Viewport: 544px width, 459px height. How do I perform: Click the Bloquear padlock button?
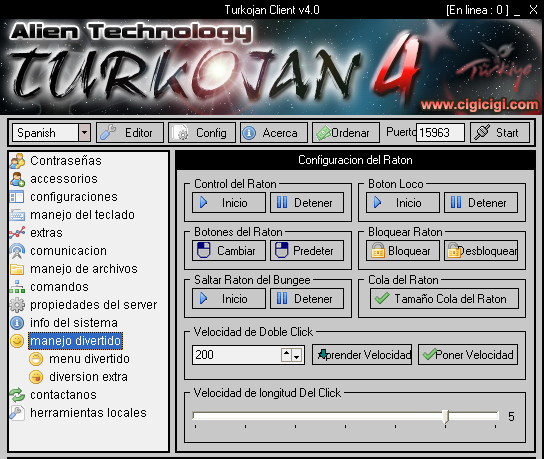tap(403, 250)
